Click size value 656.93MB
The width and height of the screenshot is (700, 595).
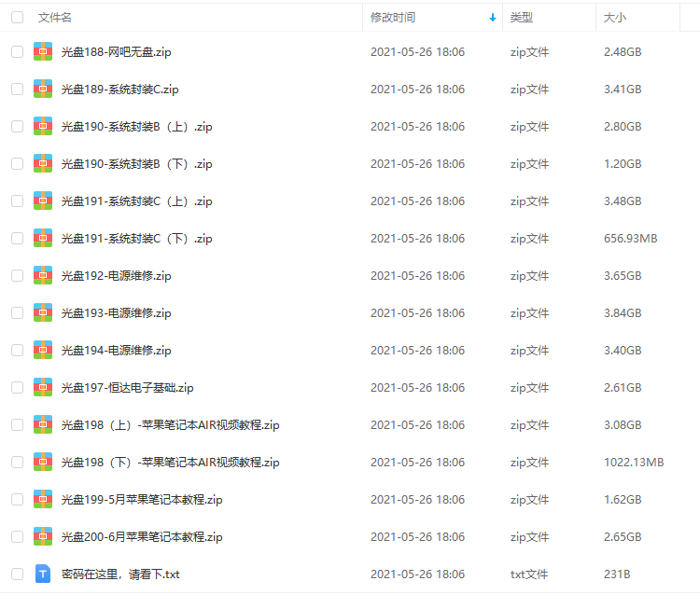pos(630,239)
